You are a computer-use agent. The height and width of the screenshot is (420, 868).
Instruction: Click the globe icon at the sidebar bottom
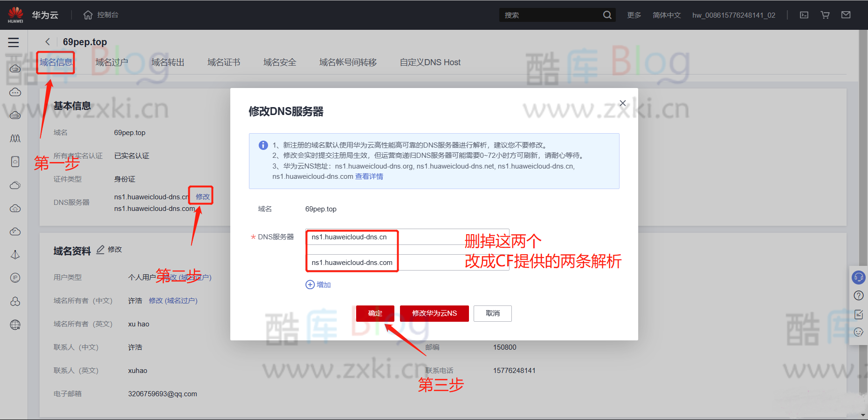tap(15, 325)
